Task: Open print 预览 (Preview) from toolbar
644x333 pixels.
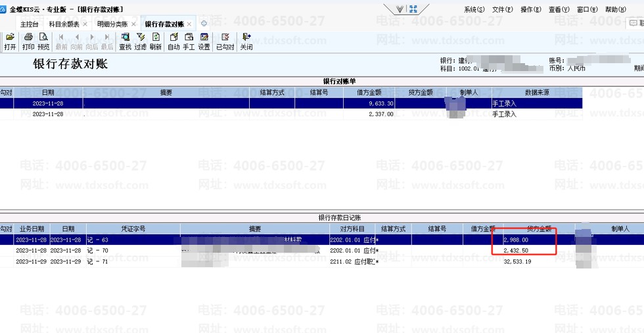Action: click(43, 41)
